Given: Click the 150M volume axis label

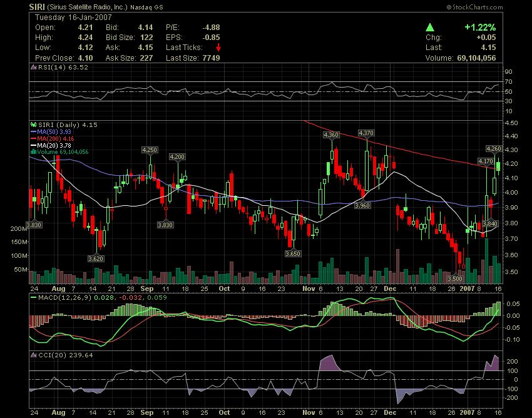Looking at the screenshot, I should (x=19, y=242).
